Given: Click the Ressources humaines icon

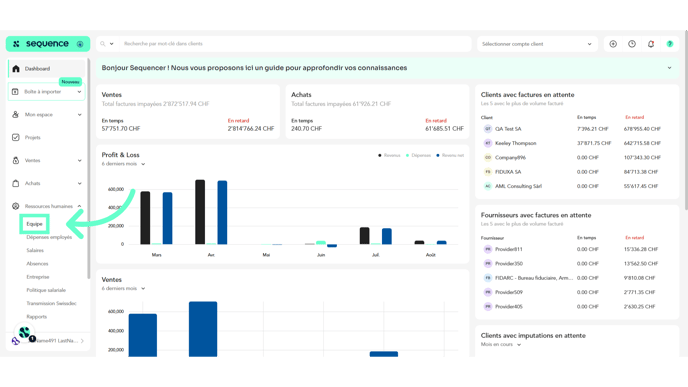Looking at the screenshot, I should tap(15, 206).
